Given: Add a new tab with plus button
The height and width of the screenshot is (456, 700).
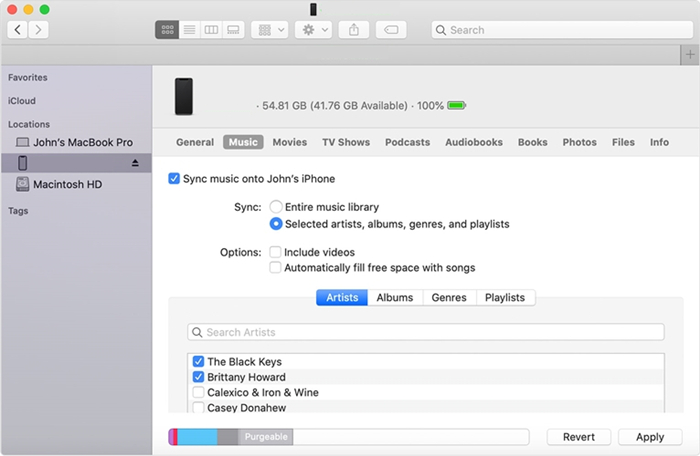Looking at the screenshot, I should (690, 55).
